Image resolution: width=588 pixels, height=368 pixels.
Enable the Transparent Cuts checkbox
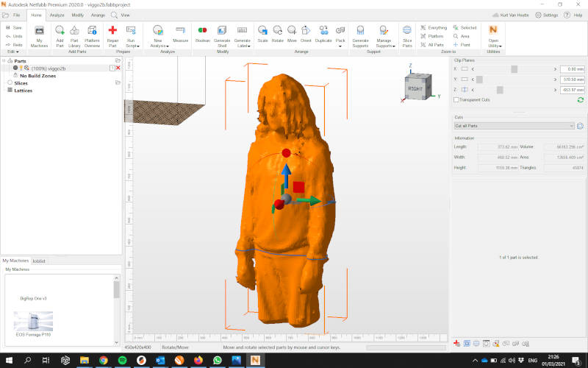(456, 100)
